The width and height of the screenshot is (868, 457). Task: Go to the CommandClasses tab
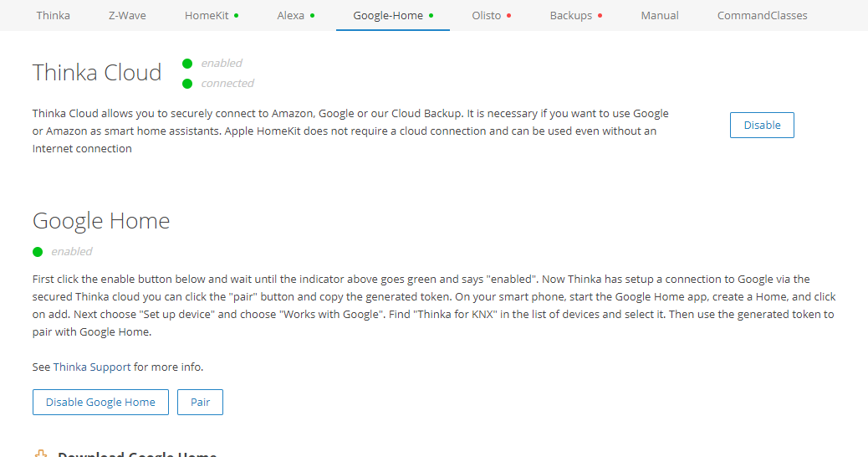click(x=762, y=15)
